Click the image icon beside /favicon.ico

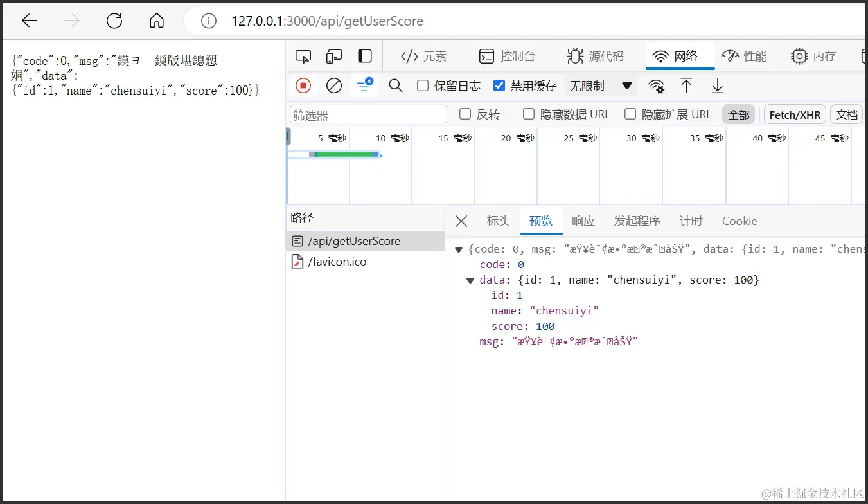[297, 262]
